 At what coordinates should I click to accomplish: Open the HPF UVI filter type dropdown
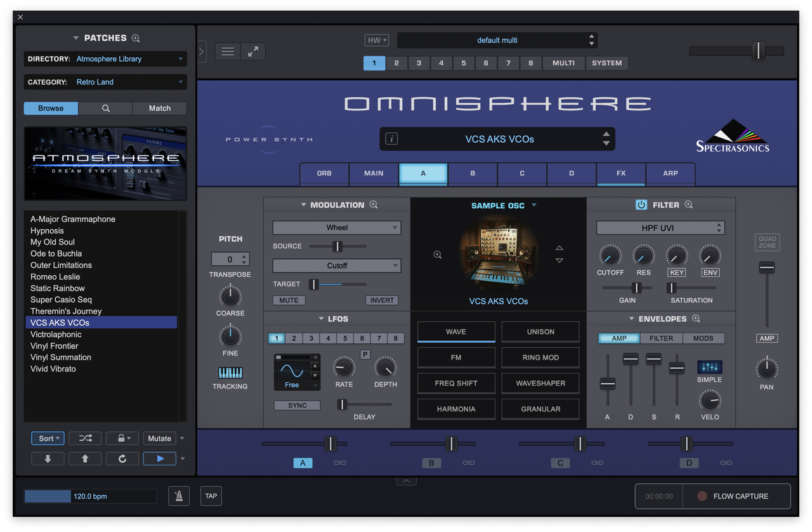pos(660,227)
